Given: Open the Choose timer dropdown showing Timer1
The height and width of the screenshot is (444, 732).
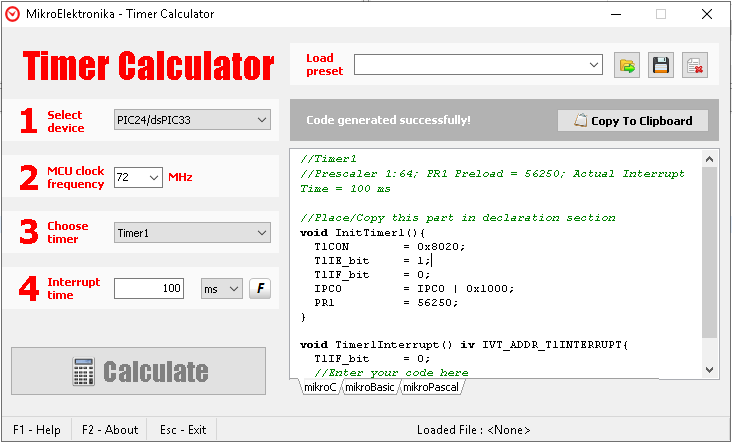Looking at the screenshot, I should pyautogui.click(x=192, y=233).
